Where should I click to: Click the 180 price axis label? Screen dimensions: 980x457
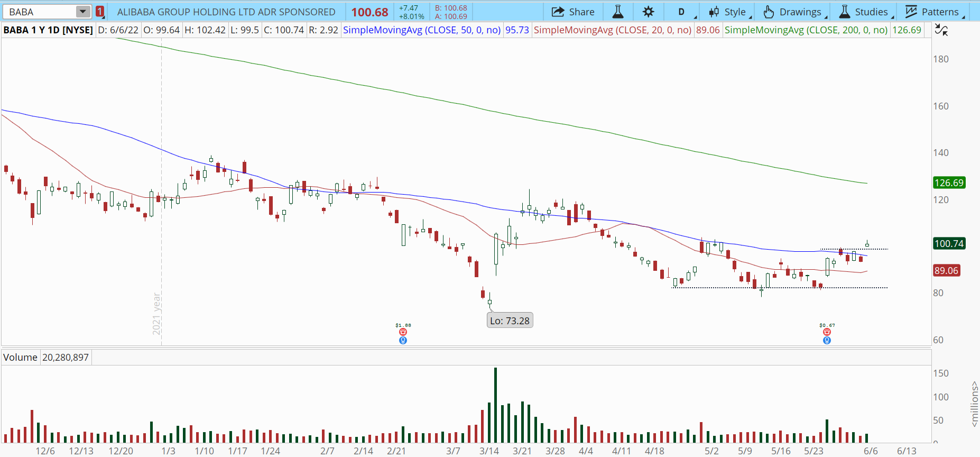coord(941,59)
